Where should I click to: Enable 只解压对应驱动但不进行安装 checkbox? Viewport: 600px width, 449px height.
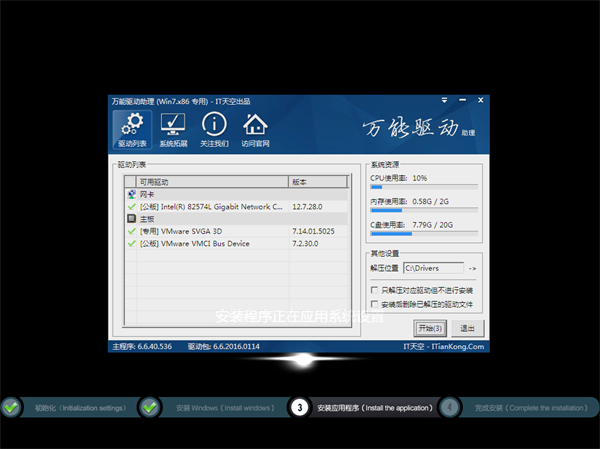coord(374,290)
